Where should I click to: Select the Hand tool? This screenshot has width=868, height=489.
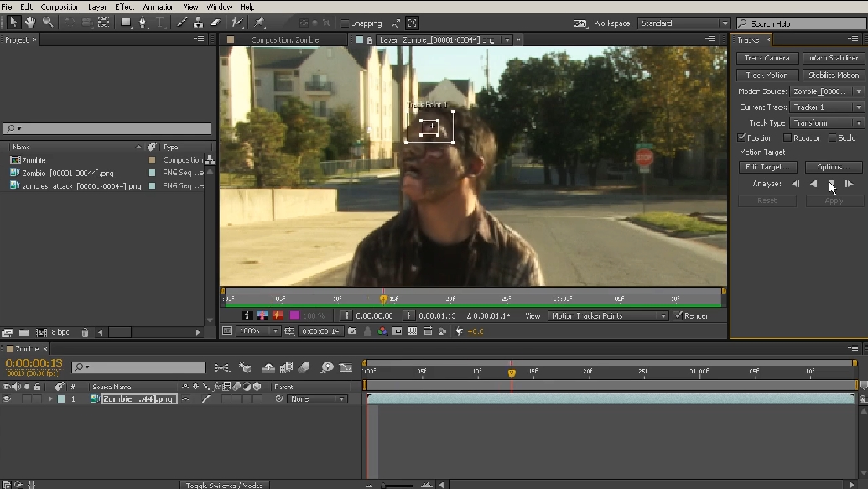coord(31,23)
